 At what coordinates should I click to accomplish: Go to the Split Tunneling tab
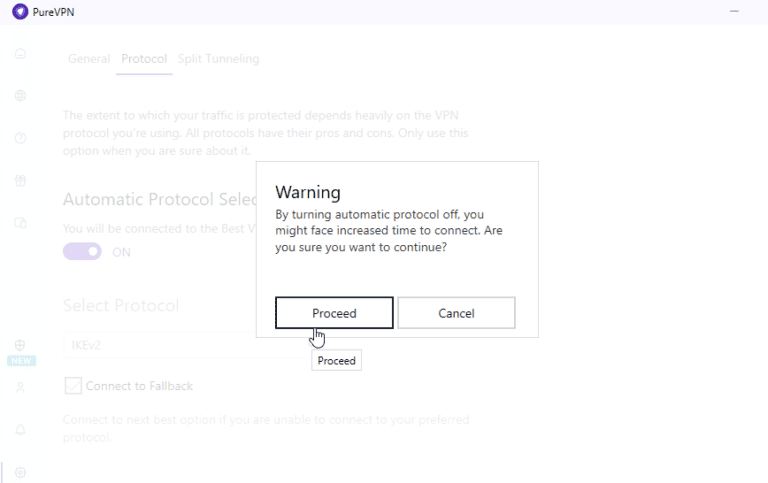pos(218,59)
